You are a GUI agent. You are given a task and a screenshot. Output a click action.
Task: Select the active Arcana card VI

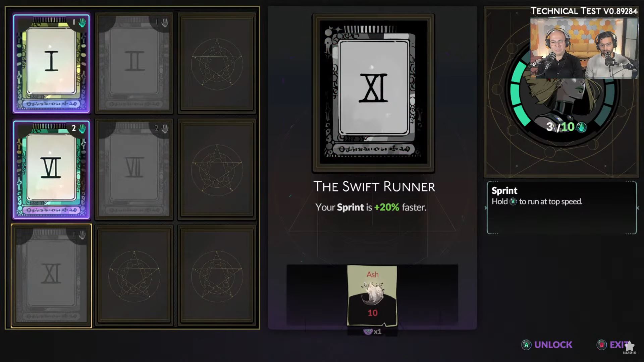51,170
